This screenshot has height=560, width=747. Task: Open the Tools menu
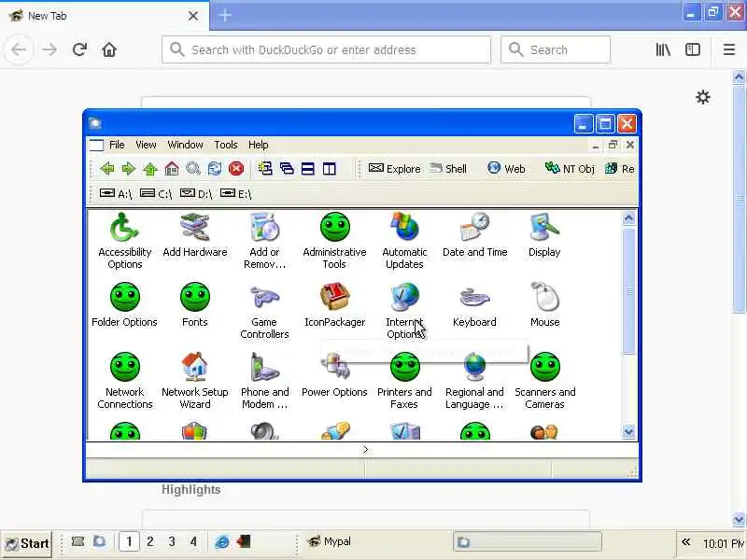226,145
